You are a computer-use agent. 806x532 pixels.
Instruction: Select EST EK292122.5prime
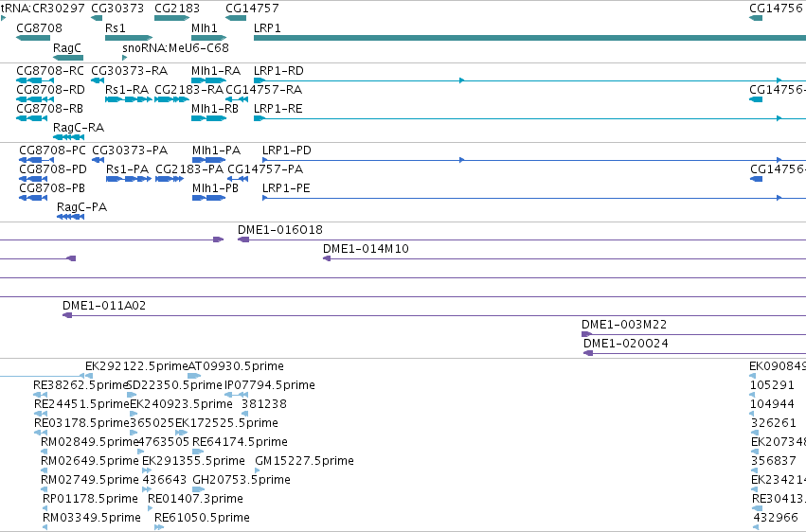point(136,366)
